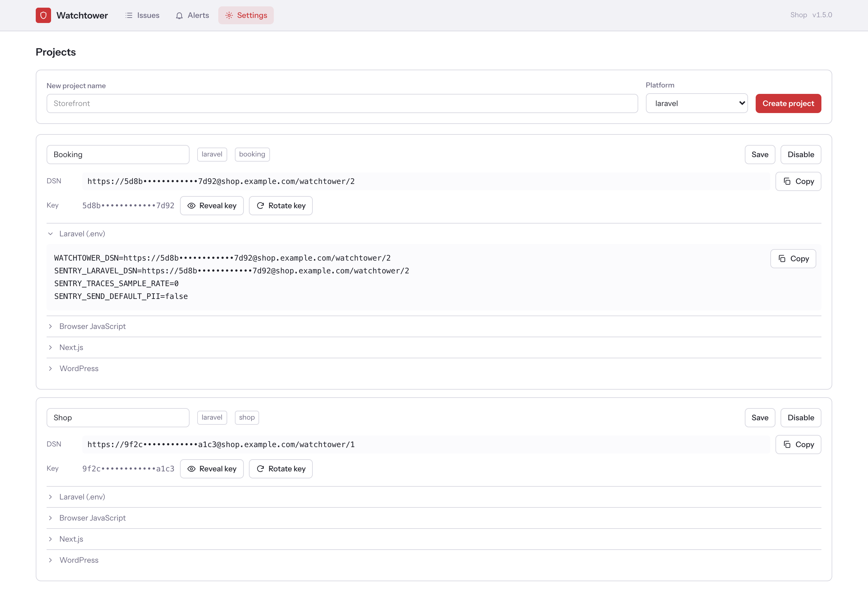Reveal the Booking key

coord(212,206)
